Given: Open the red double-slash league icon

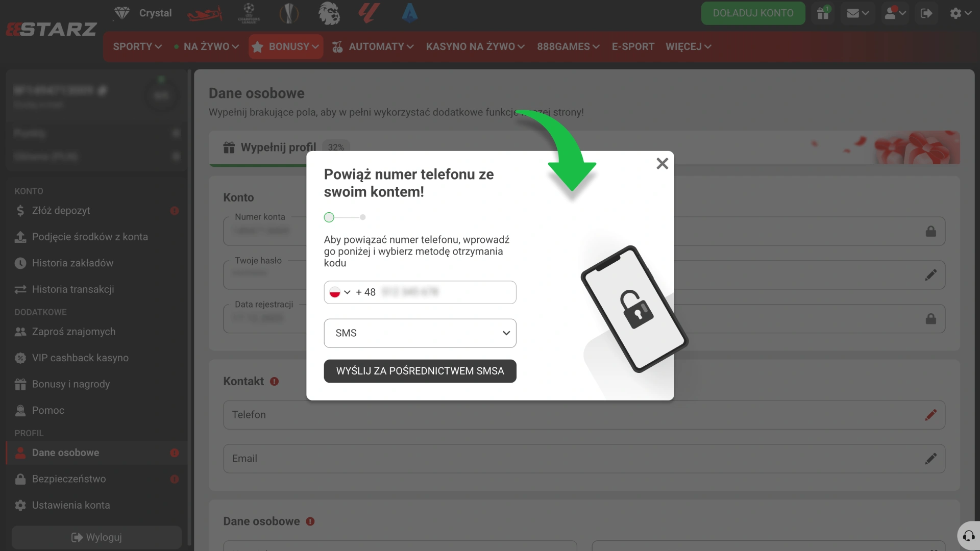Looking at the screenshot, I should point(369,13).
